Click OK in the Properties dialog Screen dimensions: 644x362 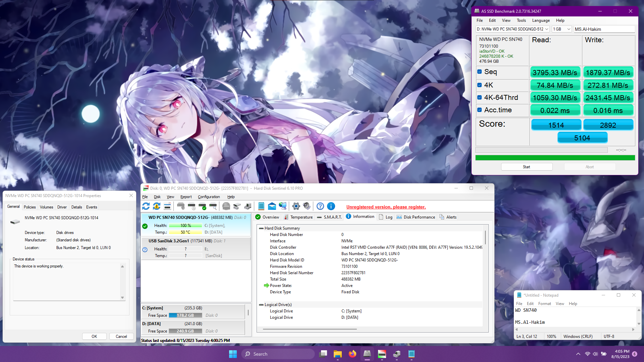(94, 337)
